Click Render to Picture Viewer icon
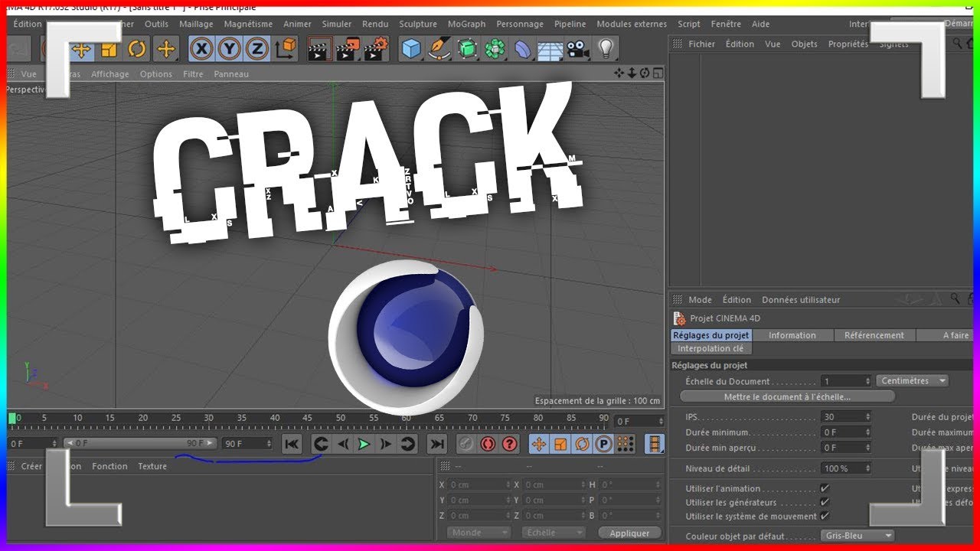 pos(348,50)
